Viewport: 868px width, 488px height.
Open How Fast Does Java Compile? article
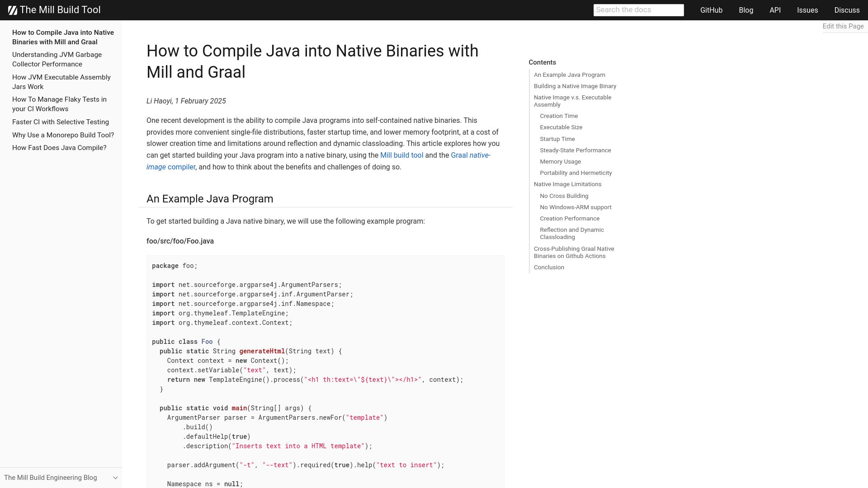tap(59, 148)
